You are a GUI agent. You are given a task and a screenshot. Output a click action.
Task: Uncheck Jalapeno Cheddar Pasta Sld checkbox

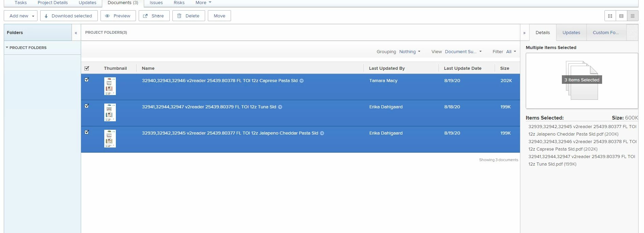[x=87, y=132]
